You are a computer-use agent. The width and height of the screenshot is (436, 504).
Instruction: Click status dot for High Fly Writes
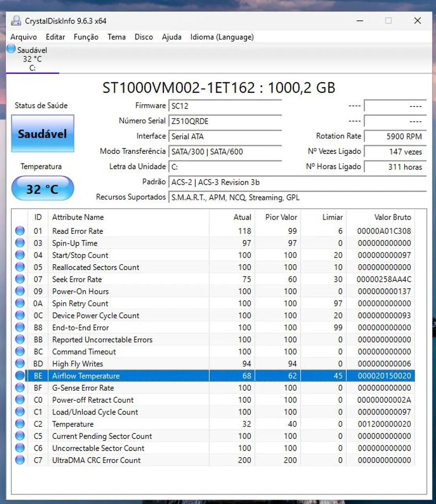tap(20, 363)
